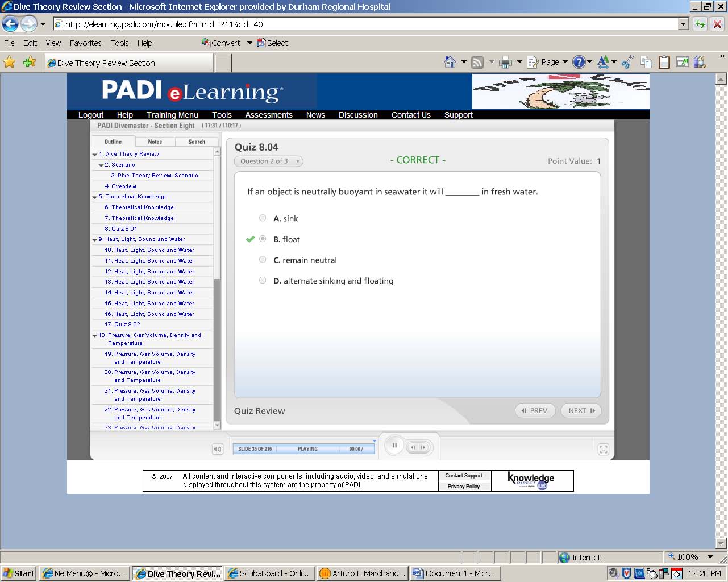728x582 pixels.
Task: Refresh the page with the green arrows icon
Action: [700, 24]
